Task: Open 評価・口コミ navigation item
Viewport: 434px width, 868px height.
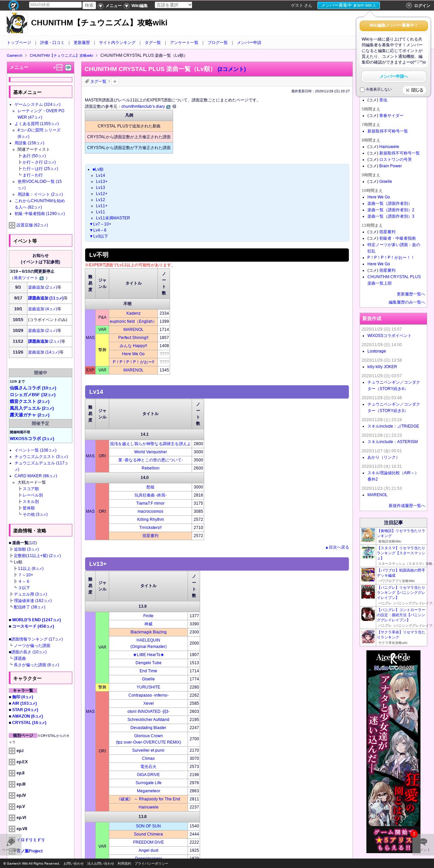Action: 52,43
